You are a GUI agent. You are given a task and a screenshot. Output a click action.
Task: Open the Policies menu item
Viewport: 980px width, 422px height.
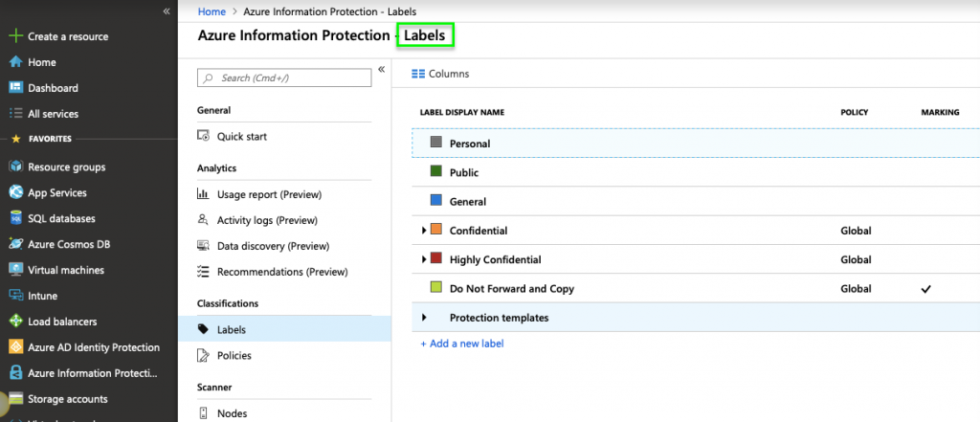click(234, 355)
